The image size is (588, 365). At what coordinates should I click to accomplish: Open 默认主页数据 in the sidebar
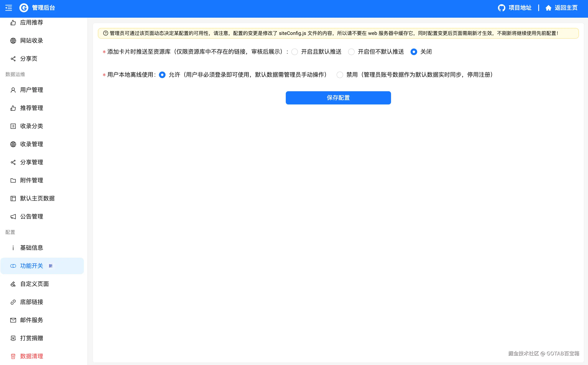pos(37,199)
